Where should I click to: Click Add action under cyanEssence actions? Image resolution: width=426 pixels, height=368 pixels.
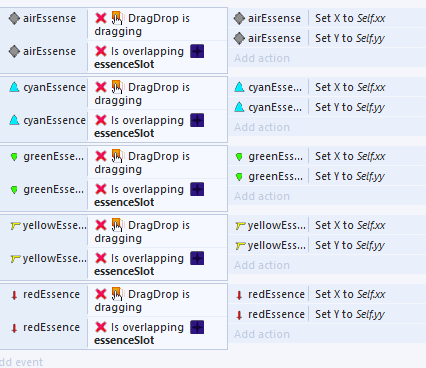click(262, 127)
